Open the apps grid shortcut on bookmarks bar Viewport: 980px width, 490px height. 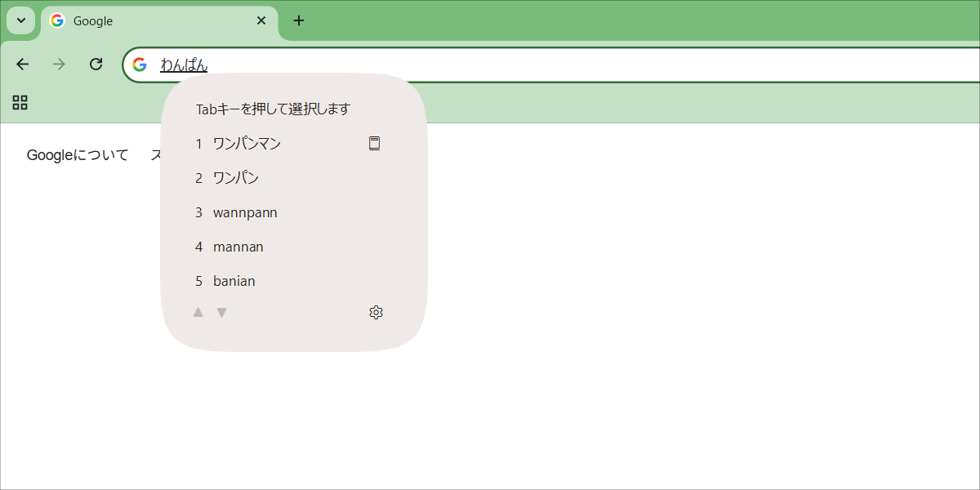point(20,102)
